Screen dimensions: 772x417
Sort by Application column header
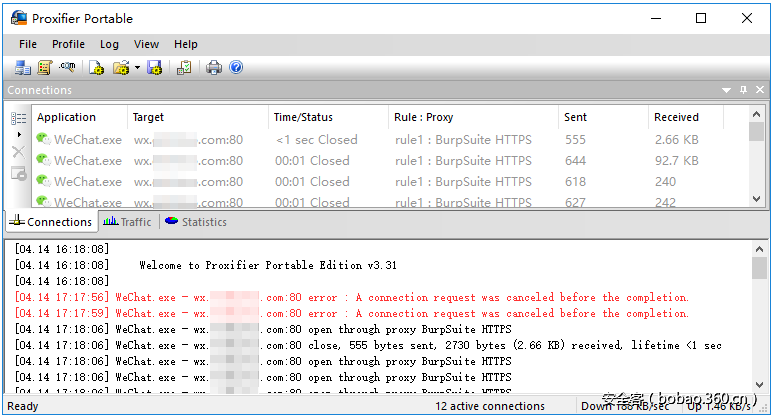79,117
